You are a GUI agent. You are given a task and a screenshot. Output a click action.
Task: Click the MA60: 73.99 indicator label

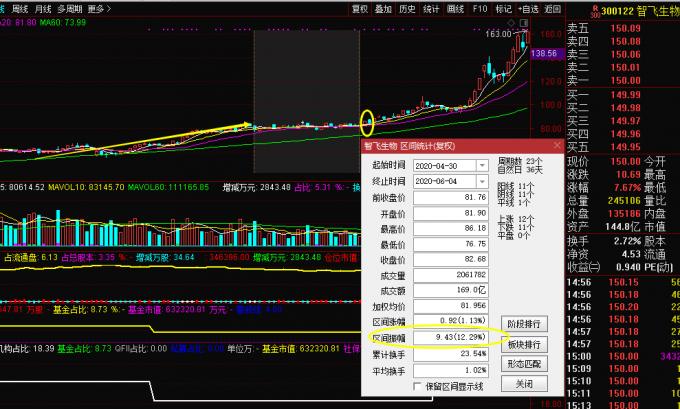pos(63,22)
